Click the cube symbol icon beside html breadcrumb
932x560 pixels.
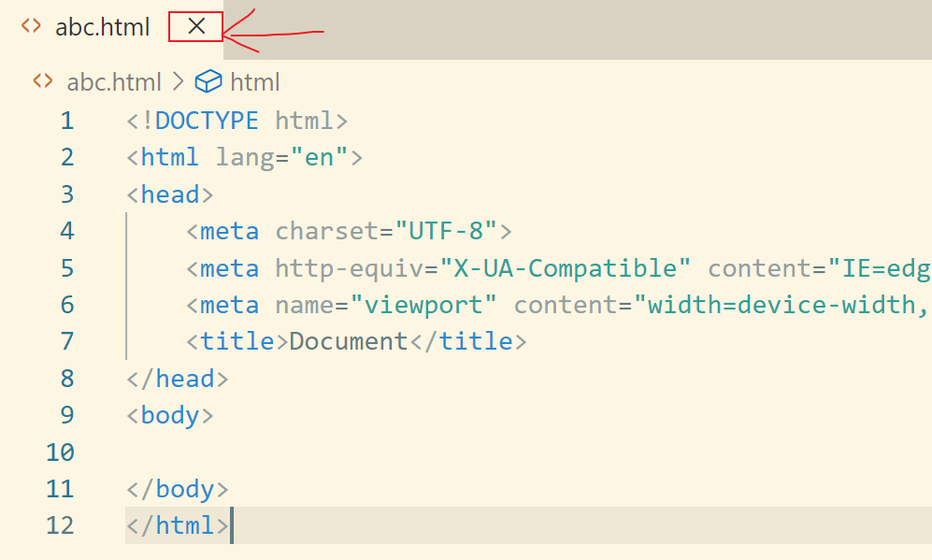pyautogui.click(x=208, y=81)
